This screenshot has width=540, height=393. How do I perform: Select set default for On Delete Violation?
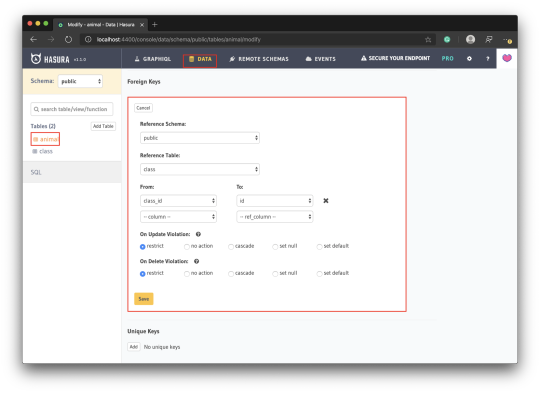coord(319,273)
